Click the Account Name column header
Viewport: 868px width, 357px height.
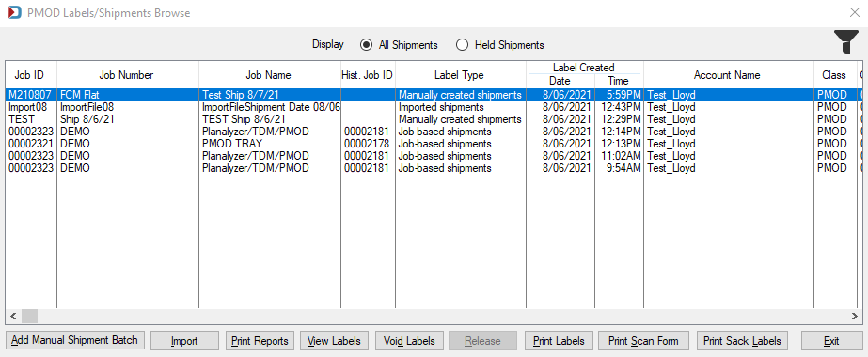tap(728, 74)
